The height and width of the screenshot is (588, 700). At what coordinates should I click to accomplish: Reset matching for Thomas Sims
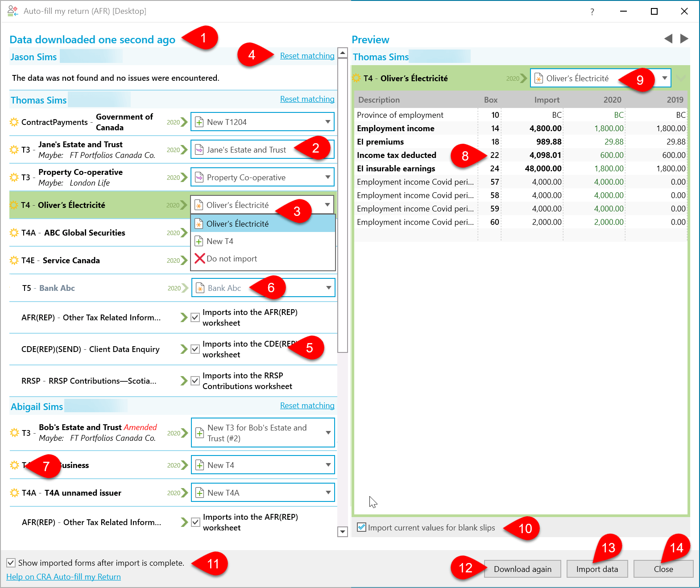307,99
